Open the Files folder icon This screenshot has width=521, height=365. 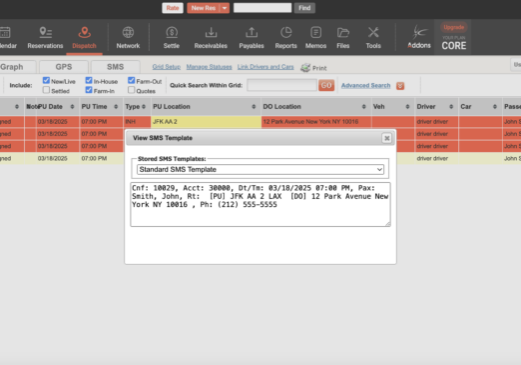pos(343,32)
